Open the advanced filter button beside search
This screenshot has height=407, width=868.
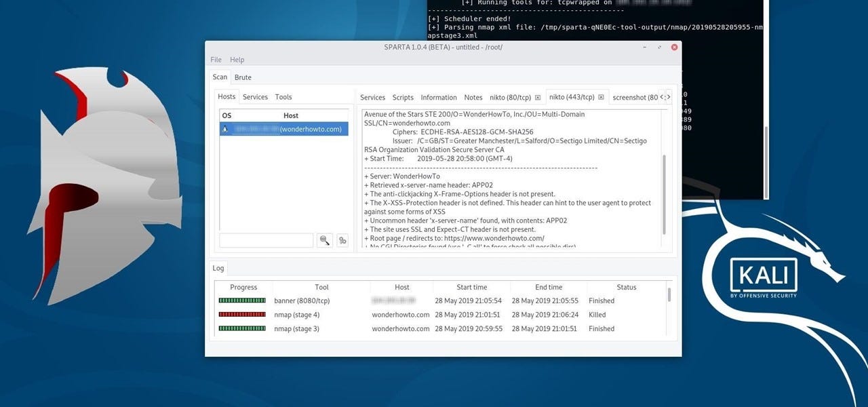point(342,240)
